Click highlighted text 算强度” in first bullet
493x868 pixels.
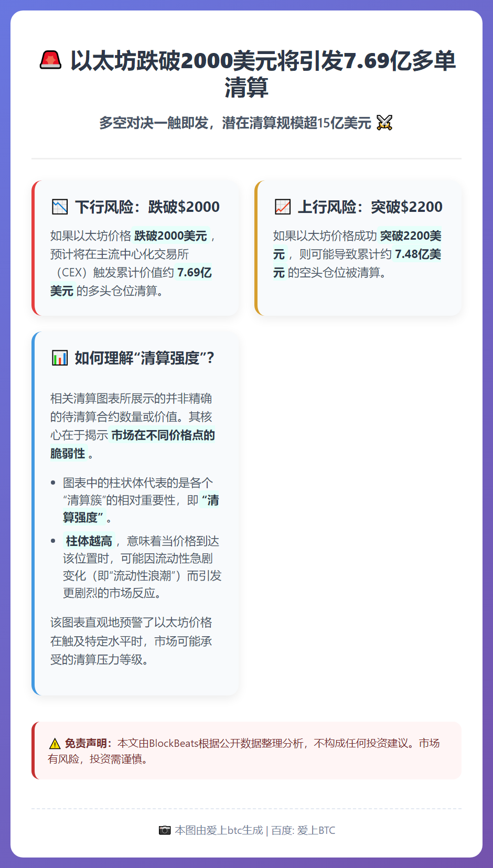(x=83, y=517)
